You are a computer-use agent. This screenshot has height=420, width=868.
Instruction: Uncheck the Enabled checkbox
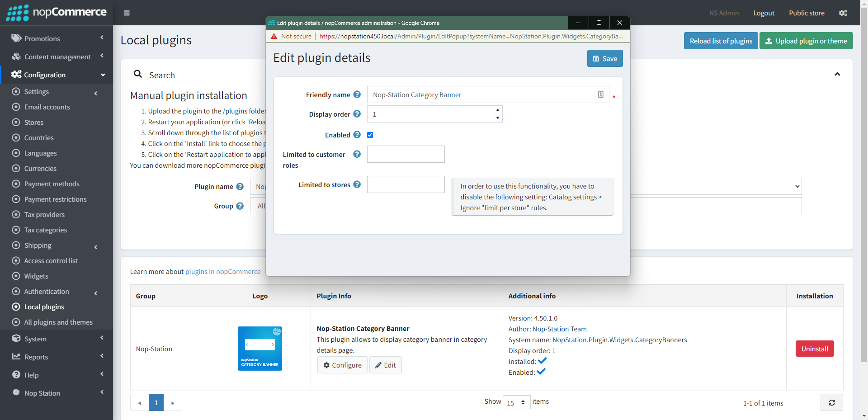370,135
